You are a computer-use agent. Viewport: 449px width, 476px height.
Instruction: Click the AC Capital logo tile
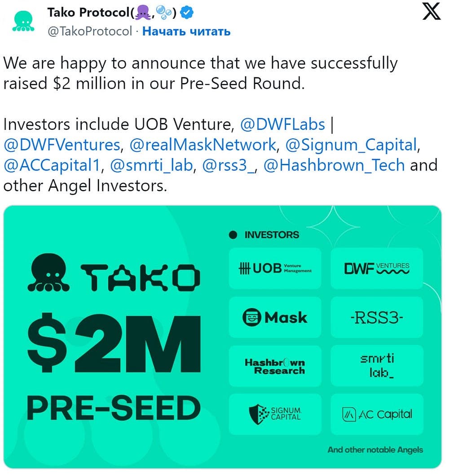[377, 414]
